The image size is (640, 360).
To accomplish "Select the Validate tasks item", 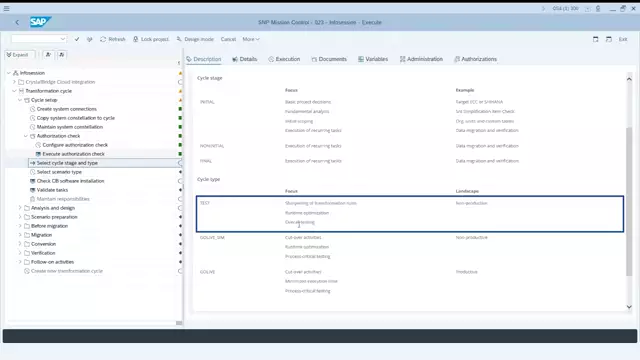I will (x=52, y=190).
